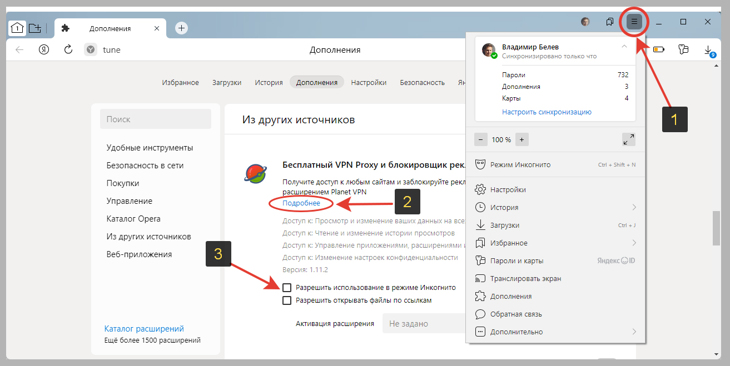The image size is (730, 366).
Task: Toggle fullscreen with expand arrows icon
Action: (629, 139)
